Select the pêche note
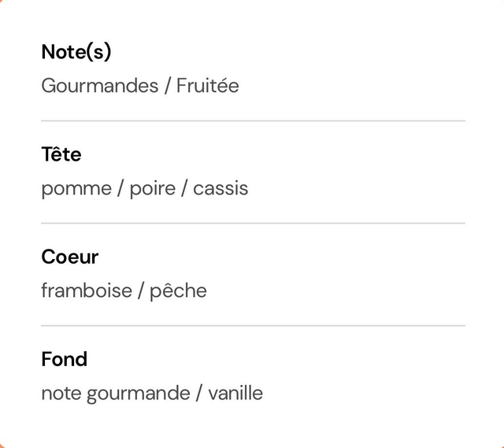504x448 pixels. [179, 291]
